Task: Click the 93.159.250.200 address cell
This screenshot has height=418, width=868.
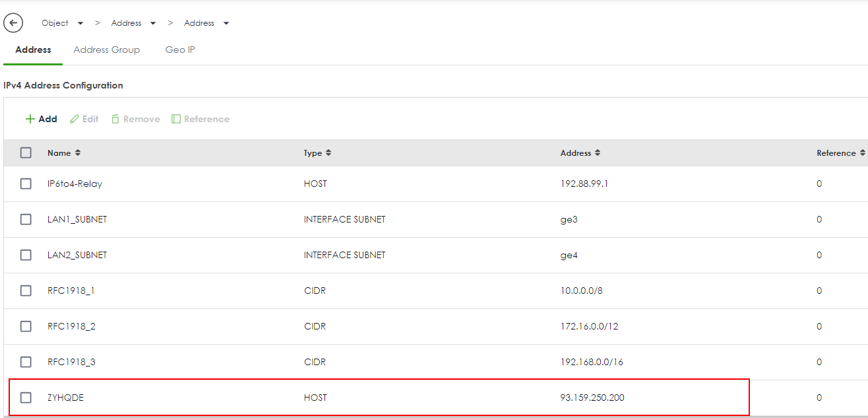Action: pos(592,398)
